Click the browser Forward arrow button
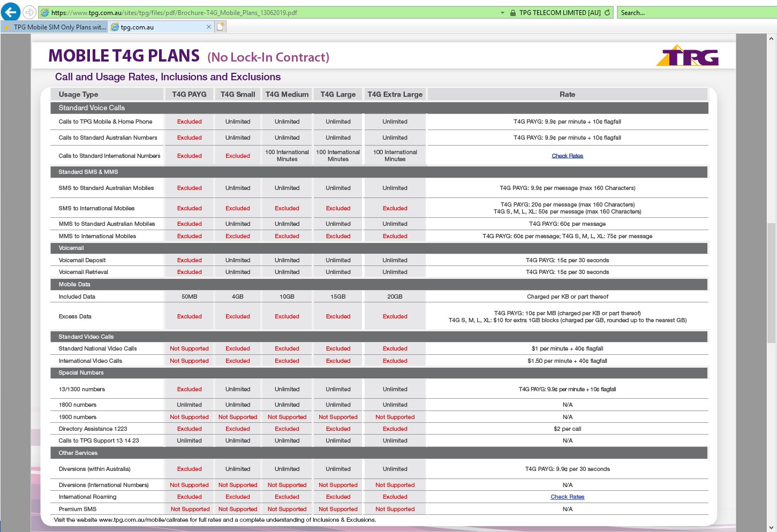Image resolution: width=777 pixels, height=532 pixels. (29, 12)
